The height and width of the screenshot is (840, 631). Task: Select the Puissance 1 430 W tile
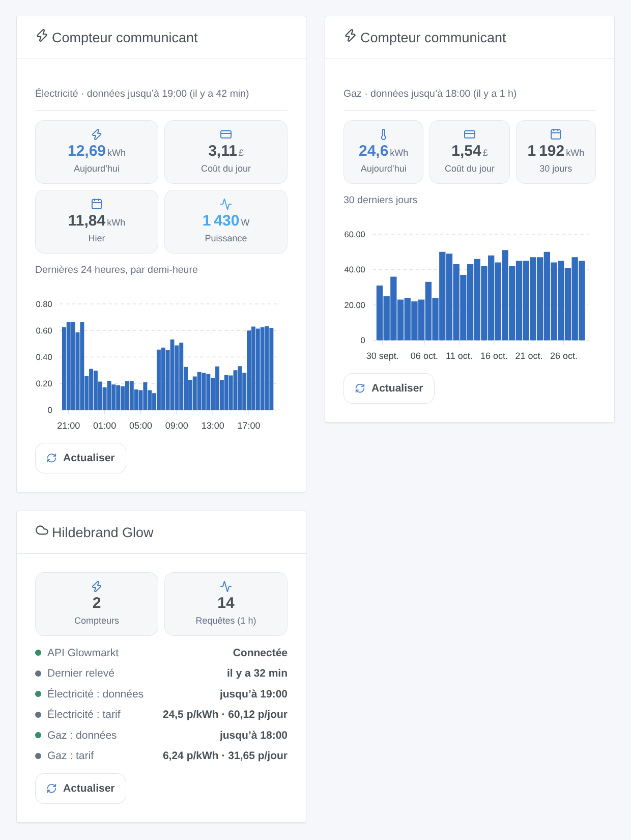coord(226,221)
